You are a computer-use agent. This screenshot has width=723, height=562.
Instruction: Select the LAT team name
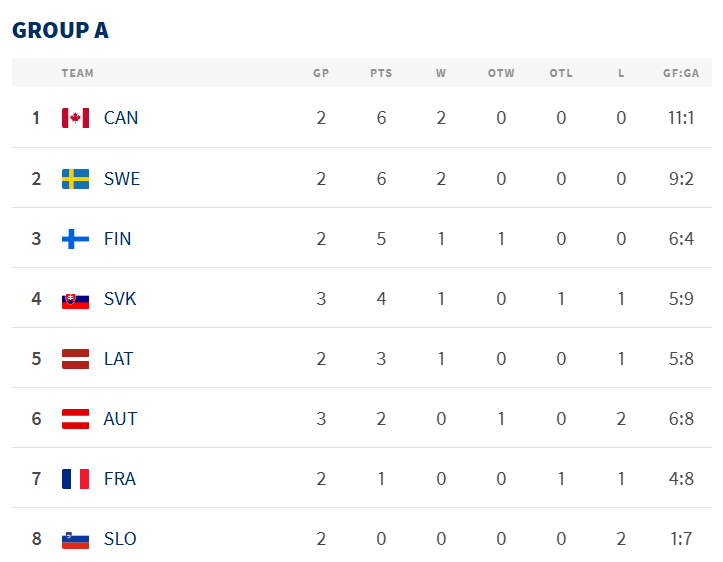[119, 359]
